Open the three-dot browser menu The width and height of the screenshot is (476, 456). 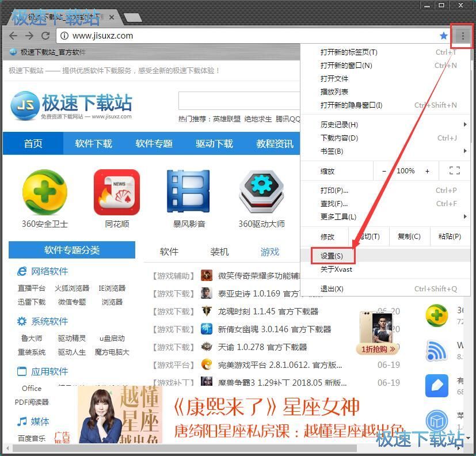tap(463, 36)
